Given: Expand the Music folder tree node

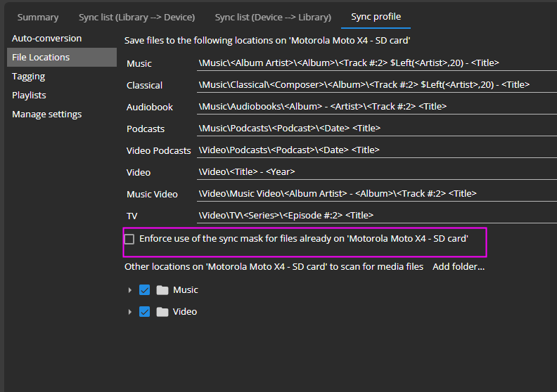Looking at the screenshot, I should coord(129,290).
